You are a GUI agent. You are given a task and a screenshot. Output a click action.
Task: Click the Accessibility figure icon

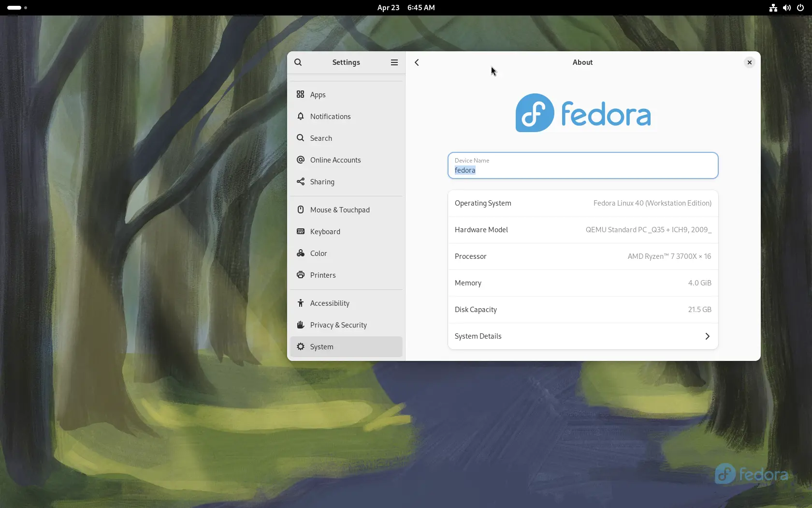[301, 303]
